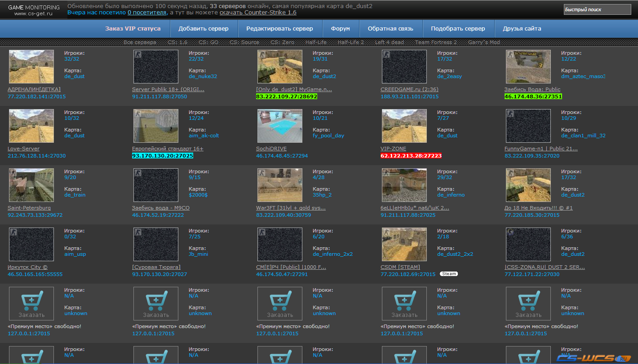Click the «Заказать» cart icon in the third premium slot
Image resolution: width=638 pixels, height=364 pixels.
click(x=280, y=303)
